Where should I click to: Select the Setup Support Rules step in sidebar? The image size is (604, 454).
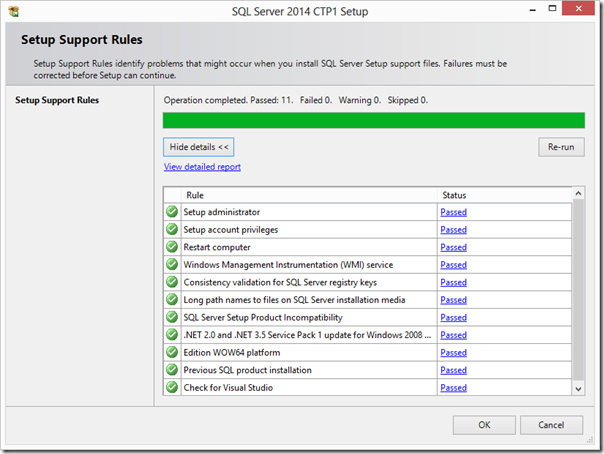click(57, 100)
